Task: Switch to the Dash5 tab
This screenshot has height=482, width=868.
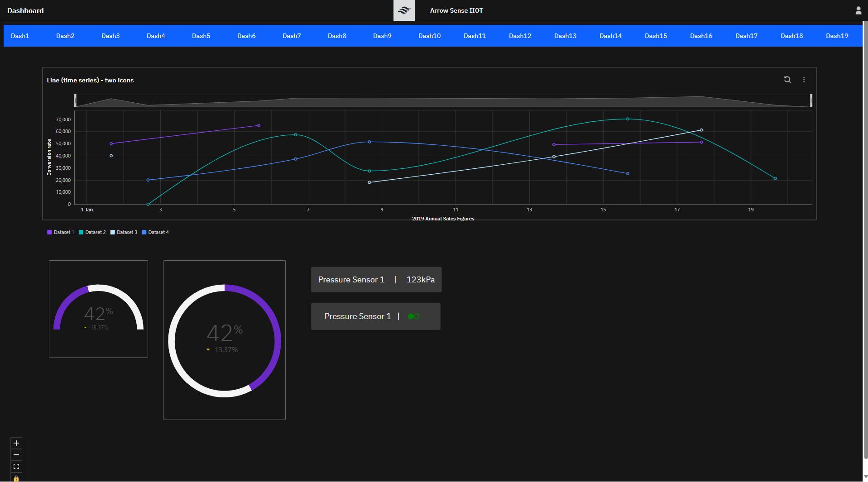Action: (x=201, y=36)
